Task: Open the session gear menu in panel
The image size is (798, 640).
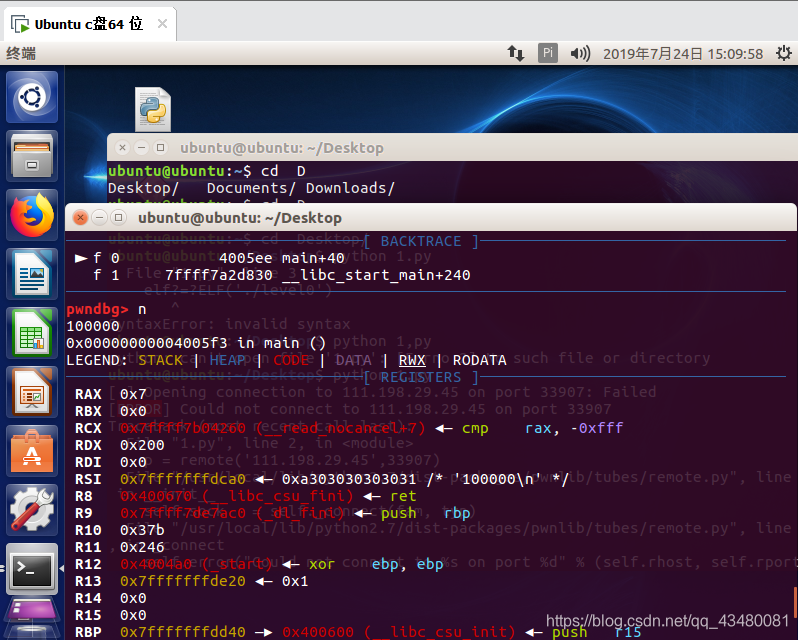Action: (x=784, y=53)
